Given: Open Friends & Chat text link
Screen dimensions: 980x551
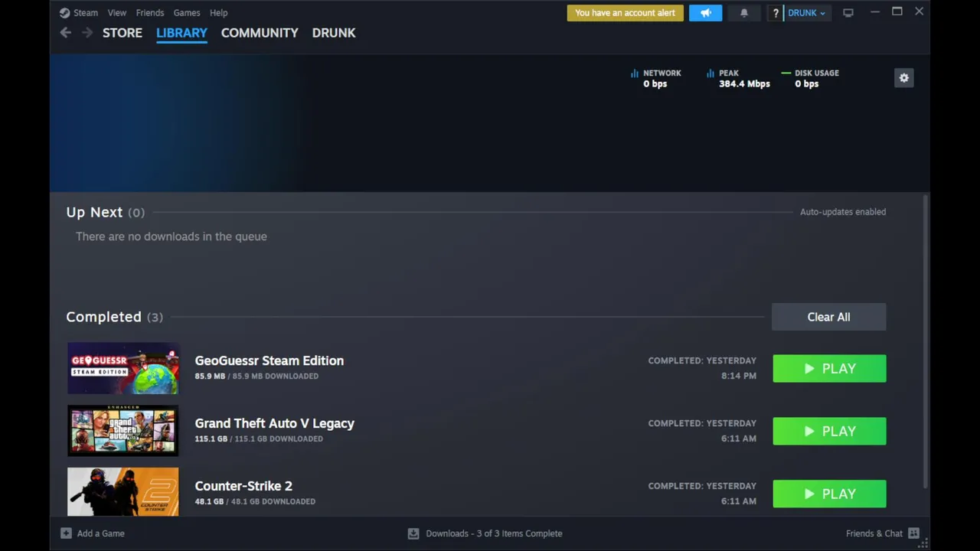Looking at the screenshot, I should (x=874, y=533).
